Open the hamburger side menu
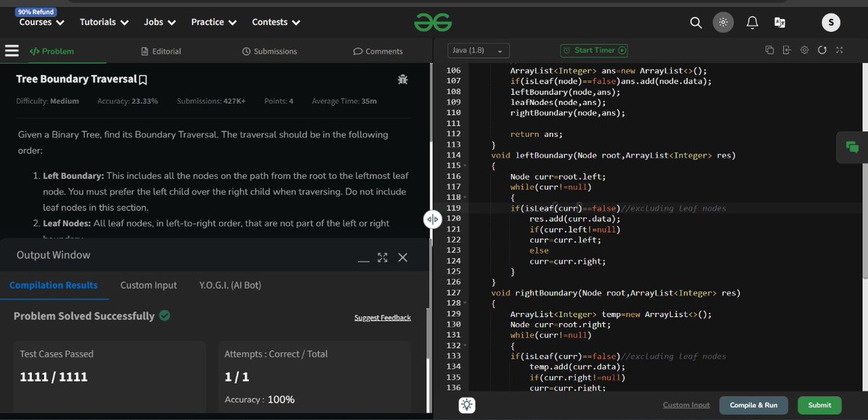 [x=12, y=51]
